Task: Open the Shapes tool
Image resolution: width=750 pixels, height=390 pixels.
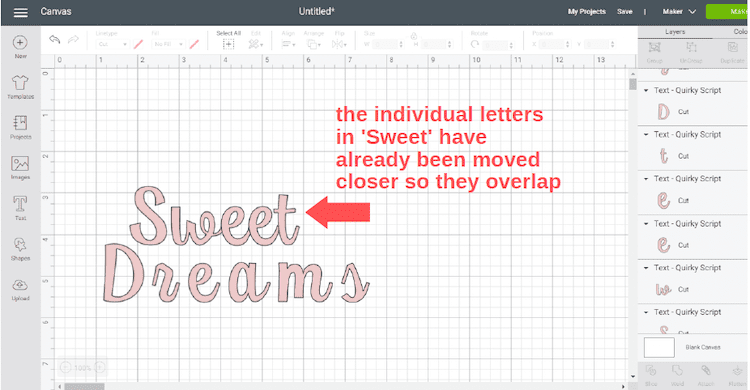Action: click(x=20, y=245)
